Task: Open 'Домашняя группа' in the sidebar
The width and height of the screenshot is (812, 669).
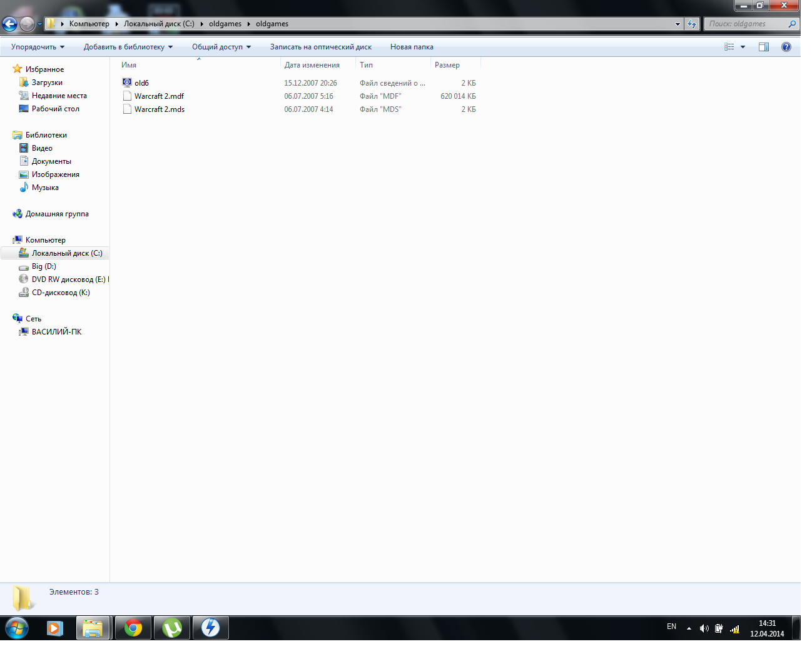Action: click(57, 214)
